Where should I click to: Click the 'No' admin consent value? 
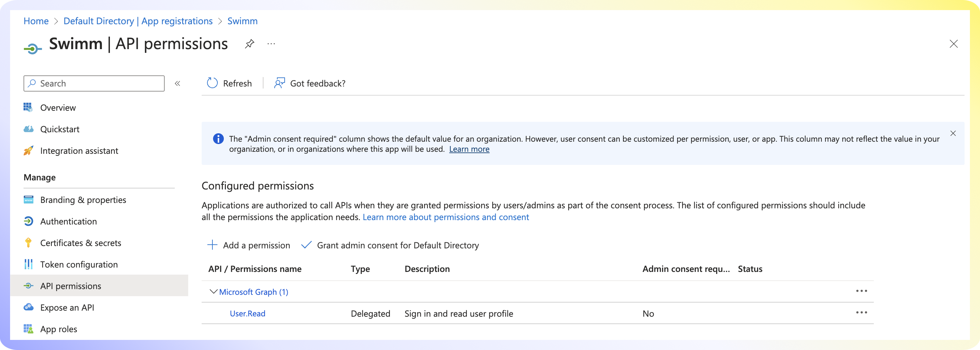pyautogui.click(x=648, y=314)
